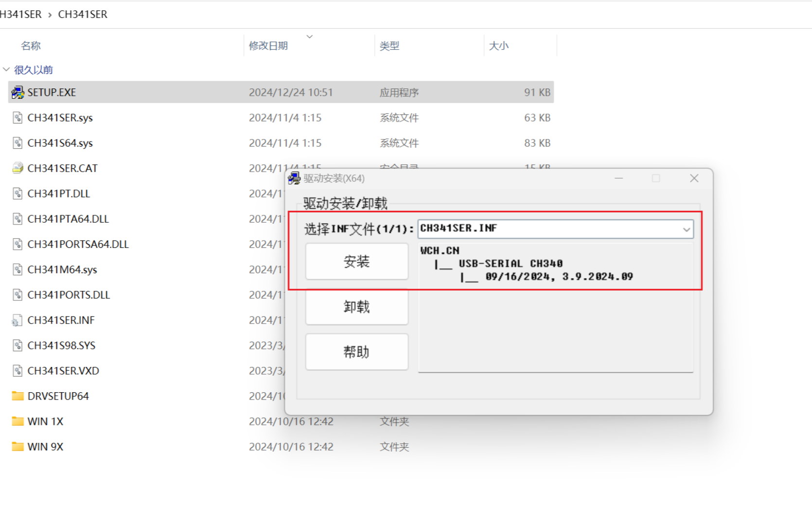The image size is (812, 524).
Task: Sort files by 类型 column header
Action: click(x=389, y=46)
